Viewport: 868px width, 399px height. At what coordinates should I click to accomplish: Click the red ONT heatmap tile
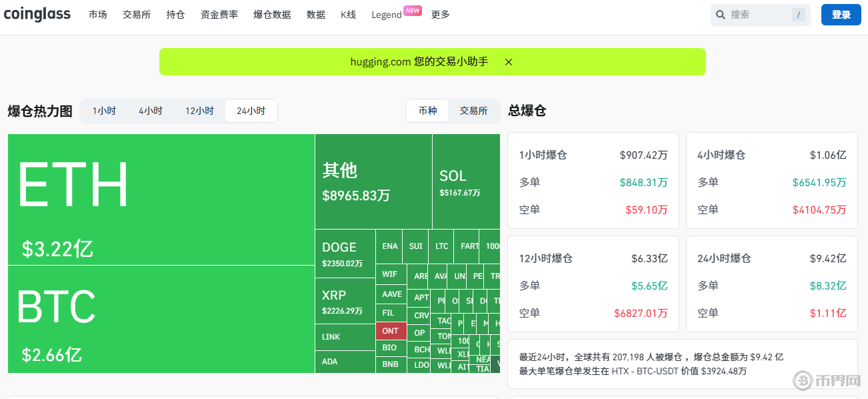(391, 331)
